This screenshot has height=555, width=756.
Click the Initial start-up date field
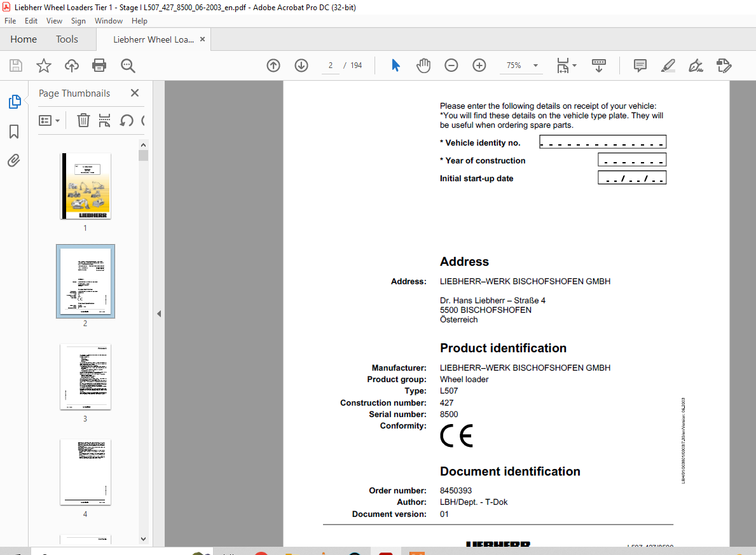632,177
